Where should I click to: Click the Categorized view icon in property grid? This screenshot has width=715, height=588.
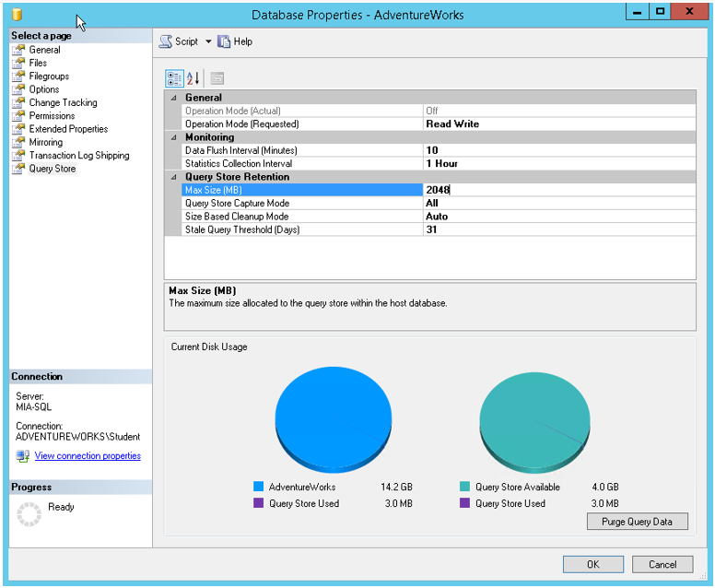point(174,78)
